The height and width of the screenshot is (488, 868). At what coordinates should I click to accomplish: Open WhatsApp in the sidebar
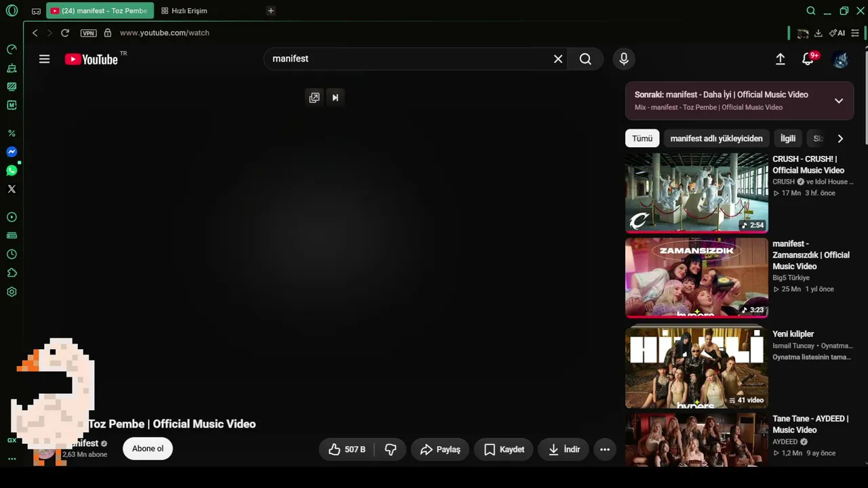[x=12, y=171]
